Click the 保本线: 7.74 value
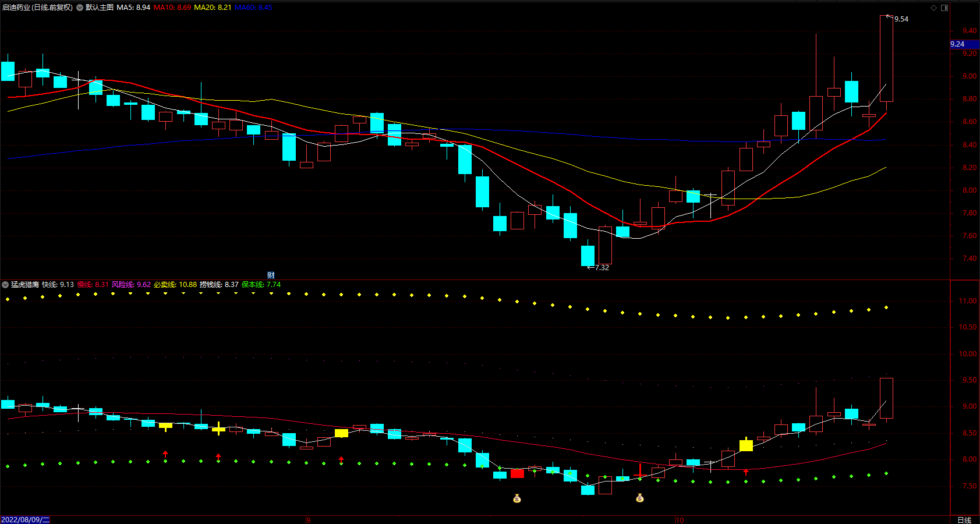The width and height of the screenshot is (980, 524). tap(261, 285)
